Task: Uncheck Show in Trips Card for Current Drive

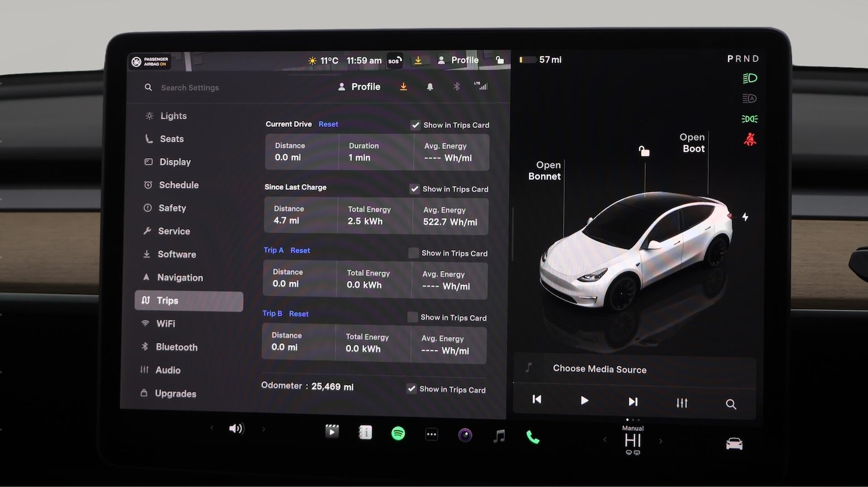Action: 415,125
